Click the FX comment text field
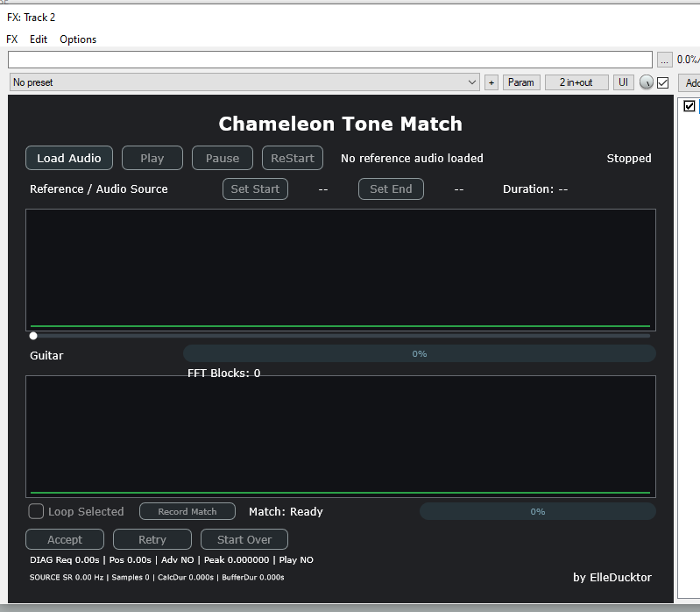This screenshot has height=612, width=700. (x=330, y=60)
